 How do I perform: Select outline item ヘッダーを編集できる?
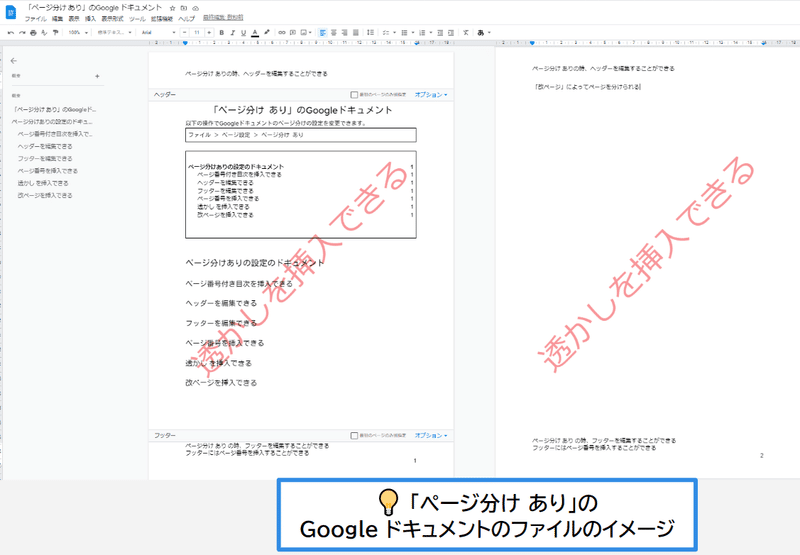[x=45, y=146]
